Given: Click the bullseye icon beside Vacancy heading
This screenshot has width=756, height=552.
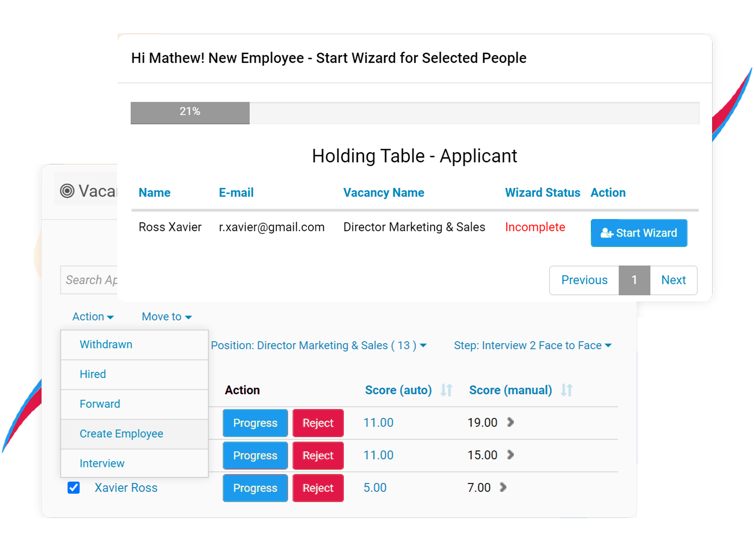Looking at the screenshot, I should pyautogui.click(x=67, y=189).
